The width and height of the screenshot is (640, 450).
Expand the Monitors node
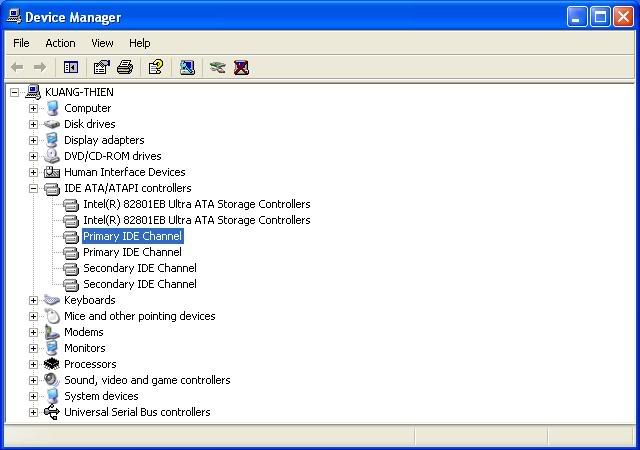click(33, 348)
